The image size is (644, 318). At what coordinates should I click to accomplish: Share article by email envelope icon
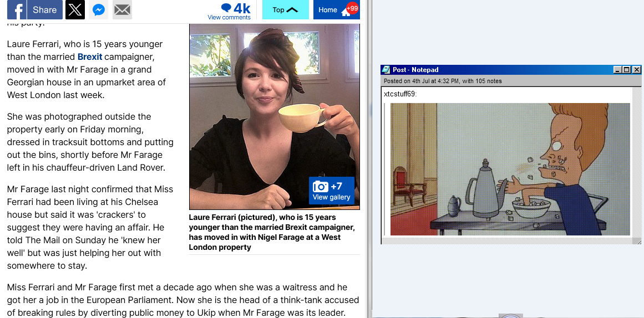click(x=122, y=10)
